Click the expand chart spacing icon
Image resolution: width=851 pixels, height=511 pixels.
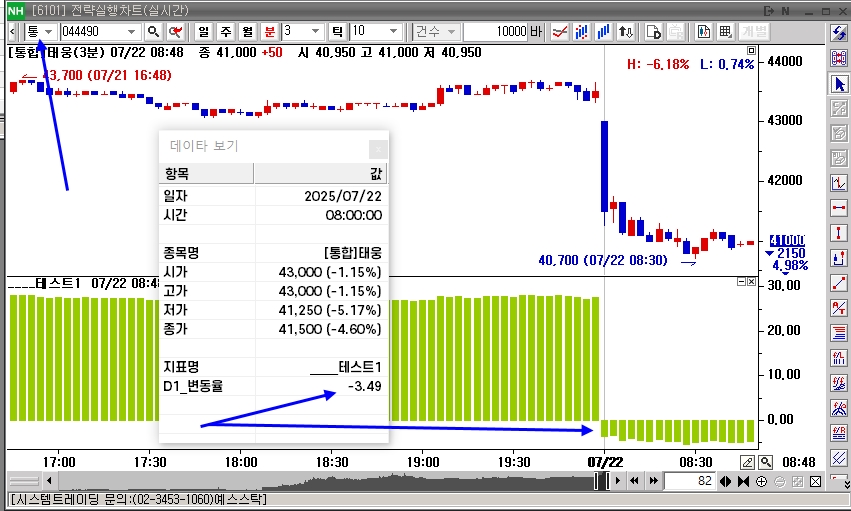(x=726, y=482)
